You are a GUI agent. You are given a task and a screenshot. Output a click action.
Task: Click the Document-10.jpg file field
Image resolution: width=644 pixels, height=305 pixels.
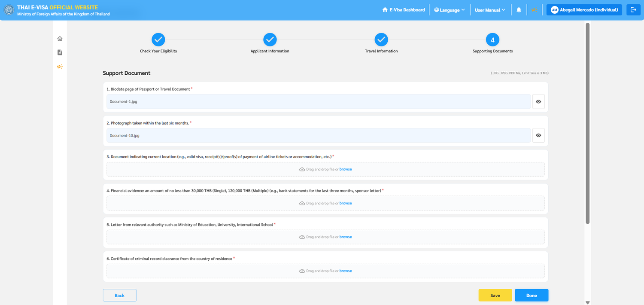tap(319, 135)
